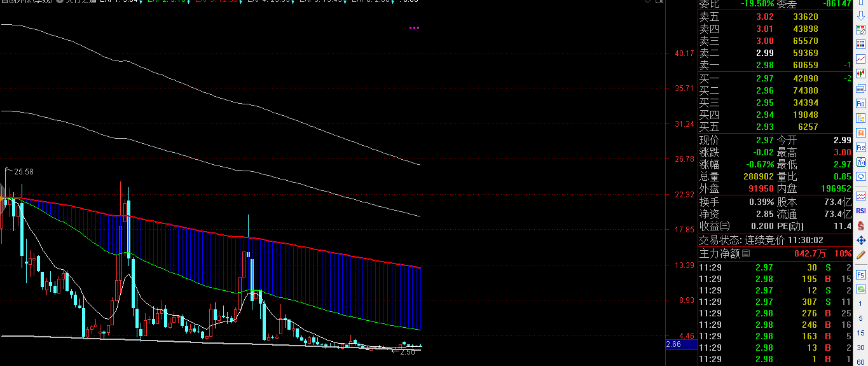Click the 最高 3.00 high value
The width and height of the screenshot is (868, 366).
click(x=842, y=152)
